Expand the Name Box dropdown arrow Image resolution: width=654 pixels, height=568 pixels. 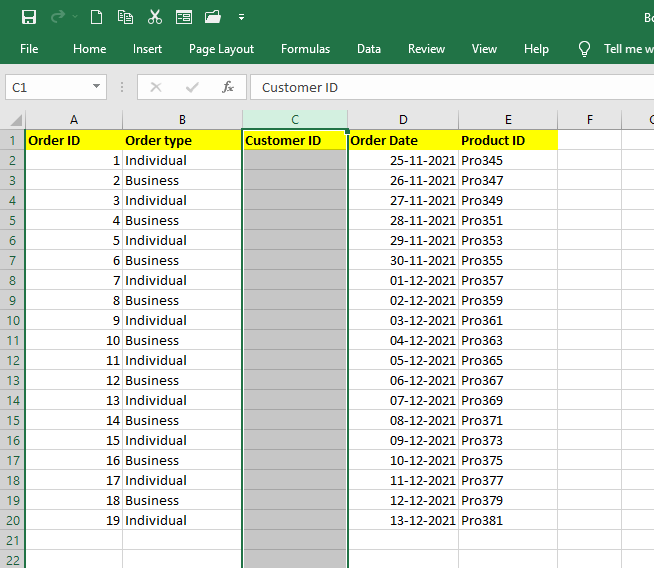[97, 88]
